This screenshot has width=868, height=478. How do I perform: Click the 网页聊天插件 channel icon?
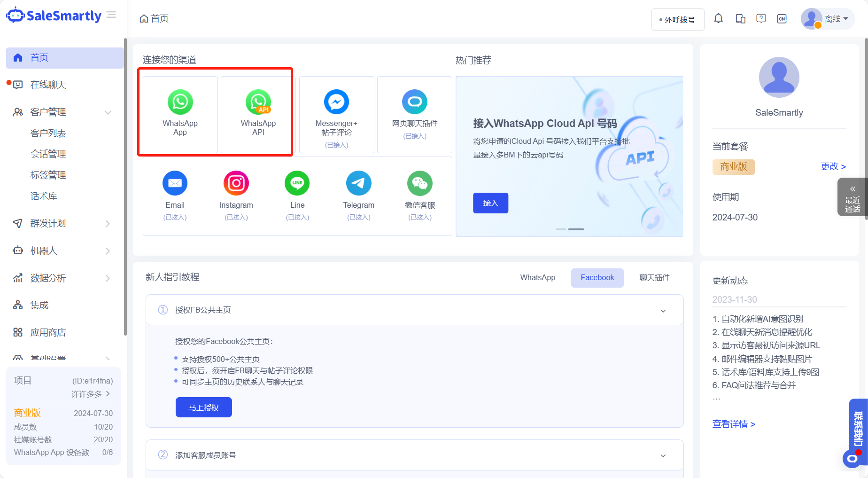click(414, 102)
